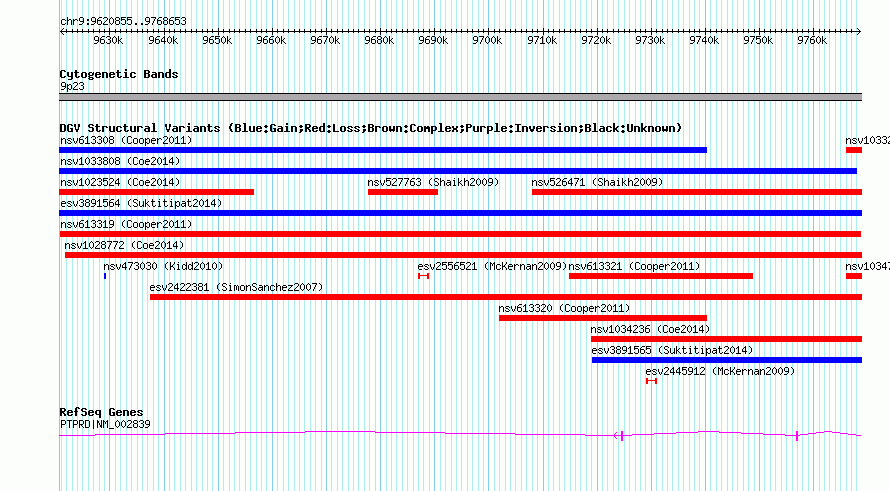Click the nsv527763 (Shaikh2009) label text
Screen dimensions: 890x491
[433, 183]
